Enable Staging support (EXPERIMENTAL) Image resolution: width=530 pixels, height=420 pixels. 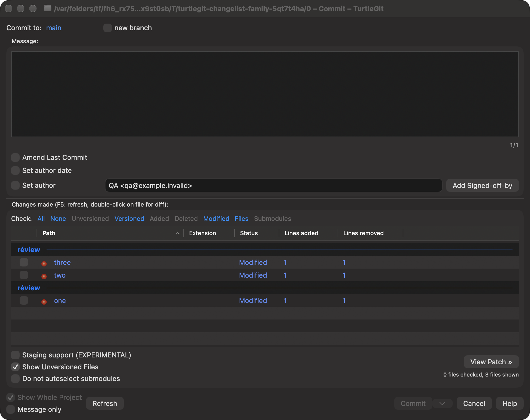pos(15,355)
